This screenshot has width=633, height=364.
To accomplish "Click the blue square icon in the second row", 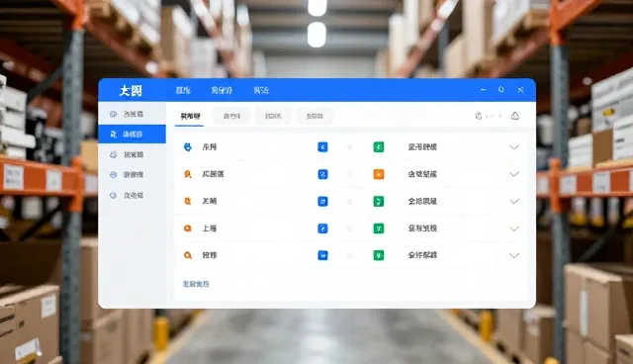I will click(322, 174).
